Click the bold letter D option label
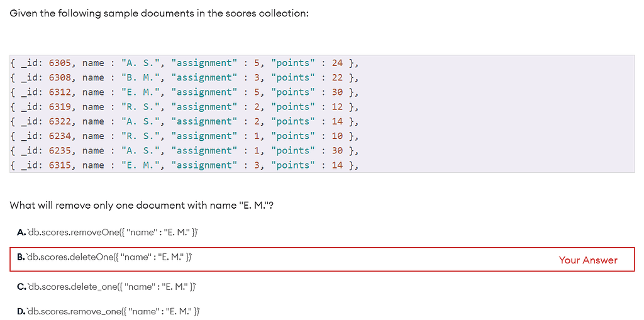 pos(22,311)
